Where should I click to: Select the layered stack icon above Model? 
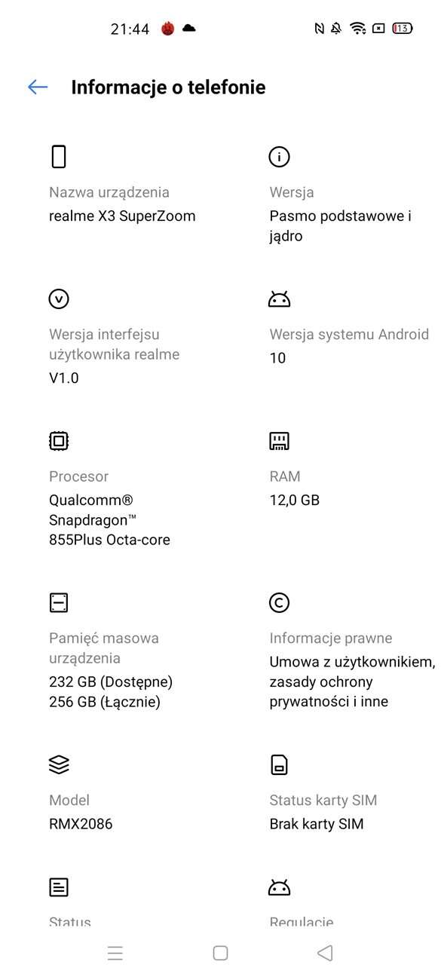pyautogui.click(x=59, y=764)
